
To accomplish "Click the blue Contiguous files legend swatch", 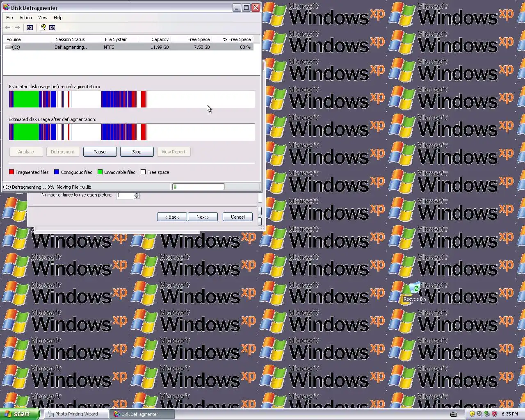I will pos(57,172).
